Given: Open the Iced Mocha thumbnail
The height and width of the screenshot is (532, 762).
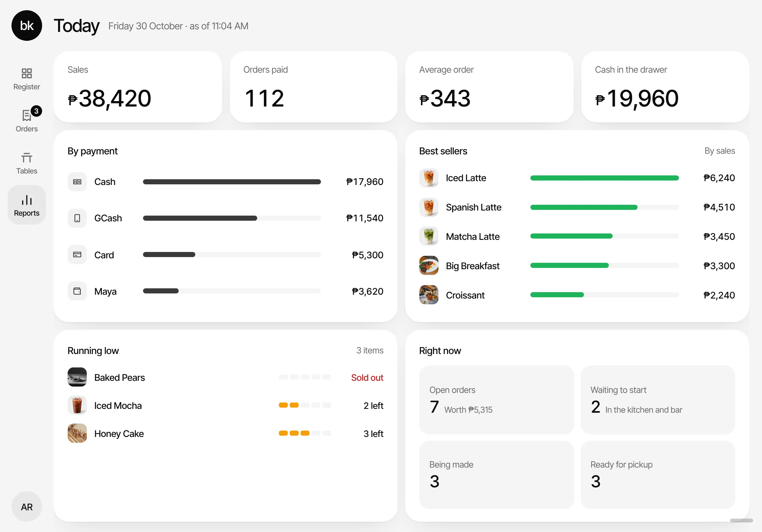Looking at the screenshot, I should click(x=77, y=405).
